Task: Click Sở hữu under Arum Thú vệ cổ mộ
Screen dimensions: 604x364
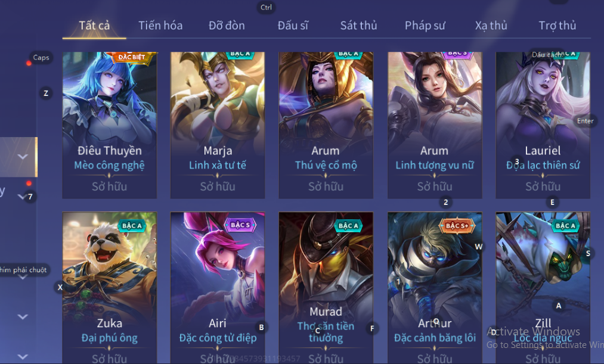Action: 326,186
